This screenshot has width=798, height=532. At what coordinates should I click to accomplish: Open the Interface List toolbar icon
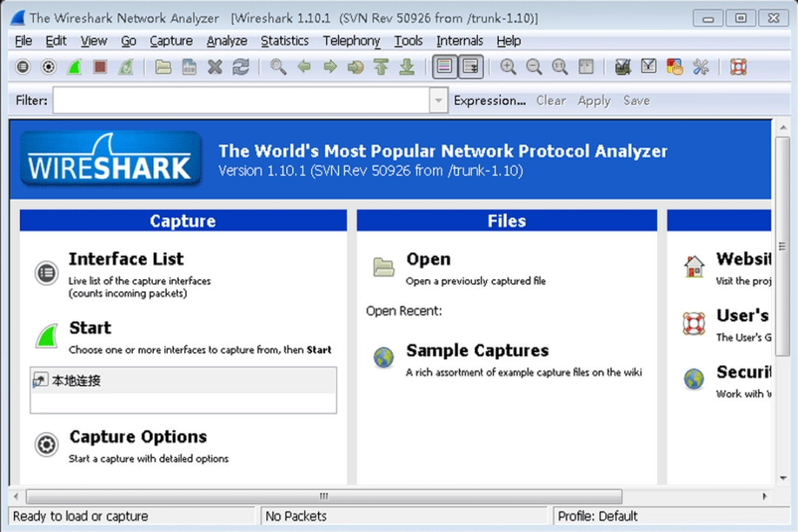tap(22, 66)
